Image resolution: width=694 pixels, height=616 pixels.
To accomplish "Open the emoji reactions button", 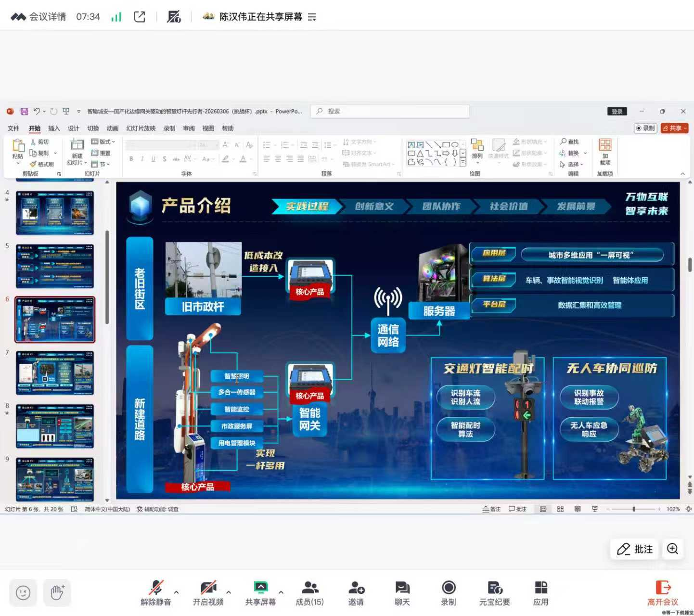I will (x=23, y=592).
